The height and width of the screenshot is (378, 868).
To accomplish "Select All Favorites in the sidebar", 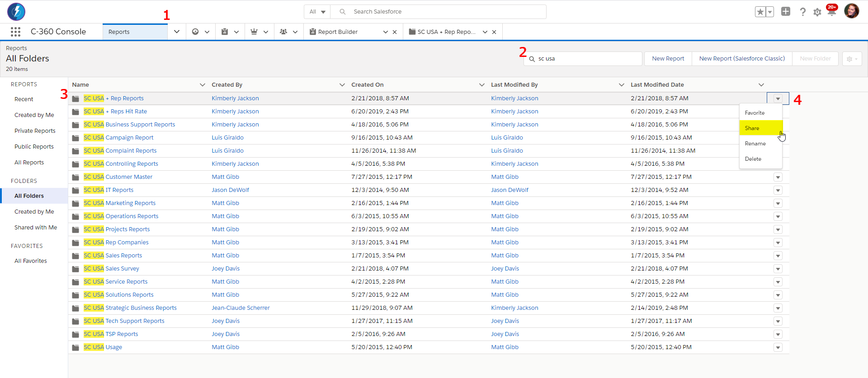I will 31,261.
